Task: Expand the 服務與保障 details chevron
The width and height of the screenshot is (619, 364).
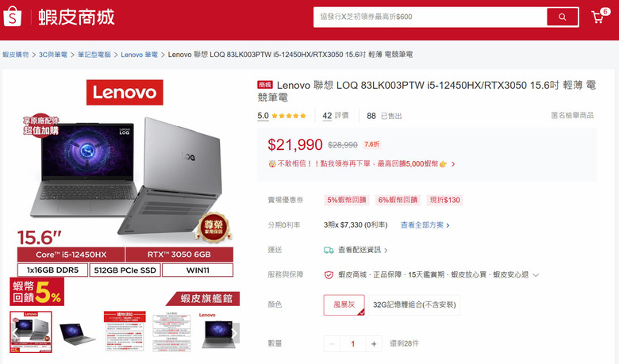Action: (536, 275)
